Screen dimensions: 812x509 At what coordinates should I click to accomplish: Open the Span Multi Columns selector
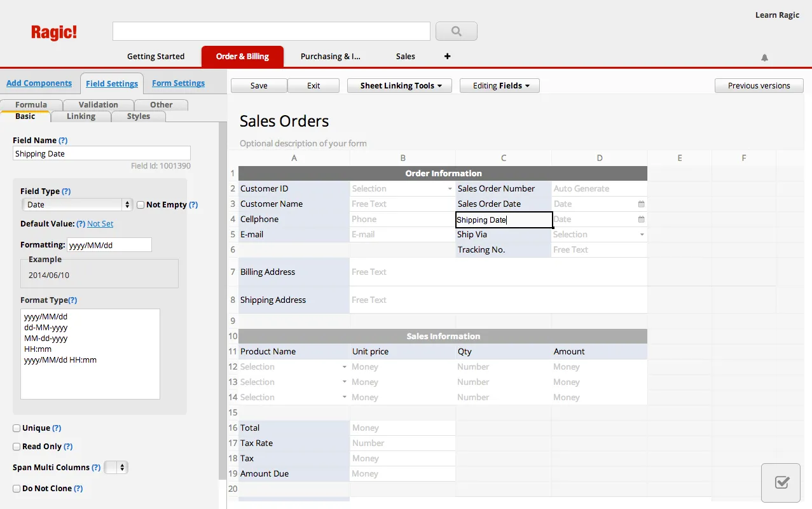click(x=116, y=468)
